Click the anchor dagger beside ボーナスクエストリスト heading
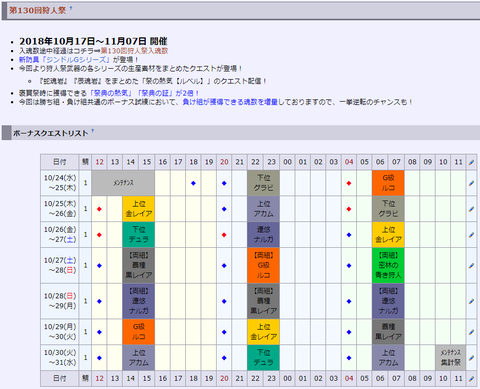The width and height of the screenshot is (480, 389). click(x=93, y=131)
